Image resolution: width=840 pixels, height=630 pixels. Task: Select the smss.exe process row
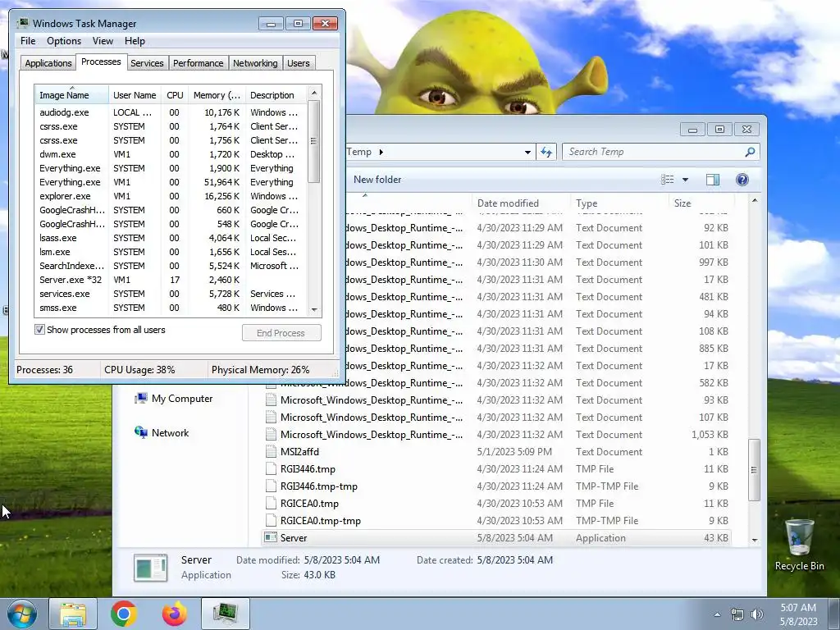(171, 308)
